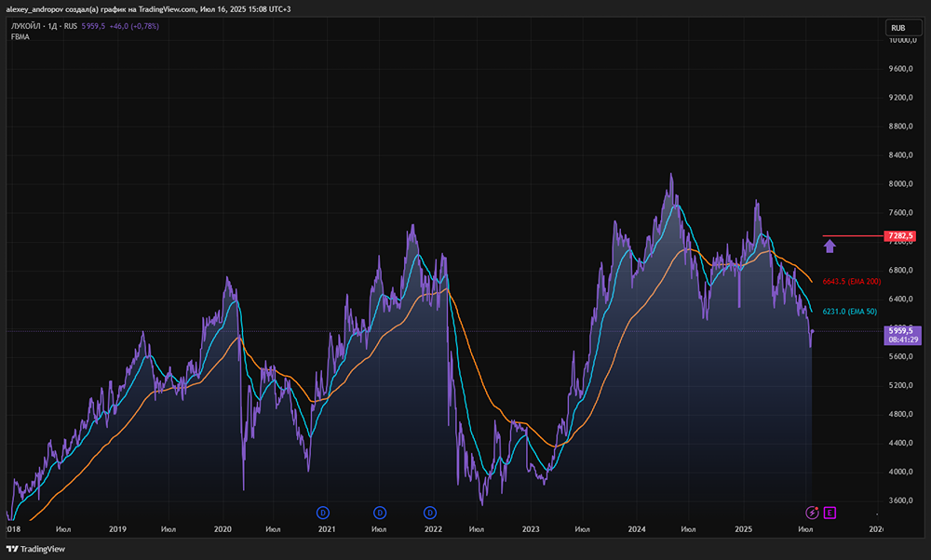Click 2023 on the time axis
This screenshot has height=560, width=931.
531,529
